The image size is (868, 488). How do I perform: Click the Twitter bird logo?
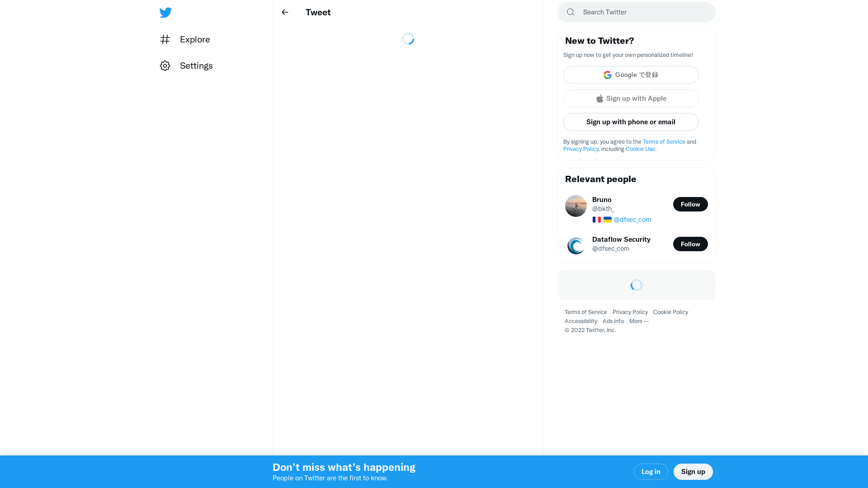point(165,12)
